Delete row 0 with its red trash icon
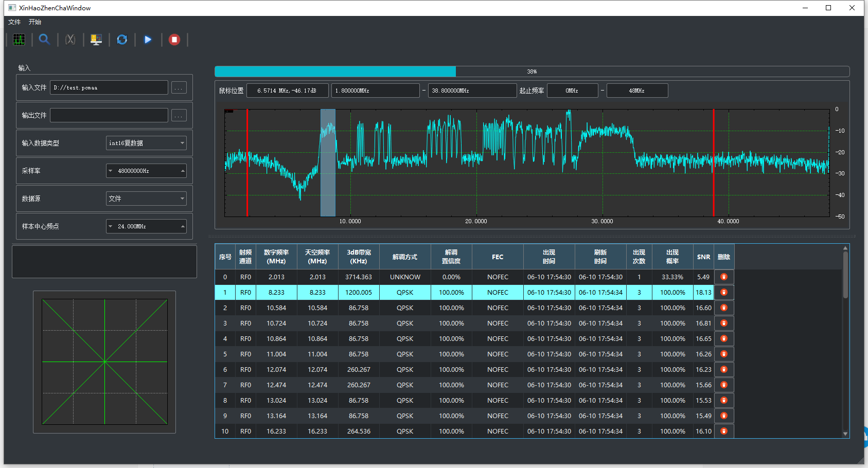868x468 pixels. tap(724, 277)
